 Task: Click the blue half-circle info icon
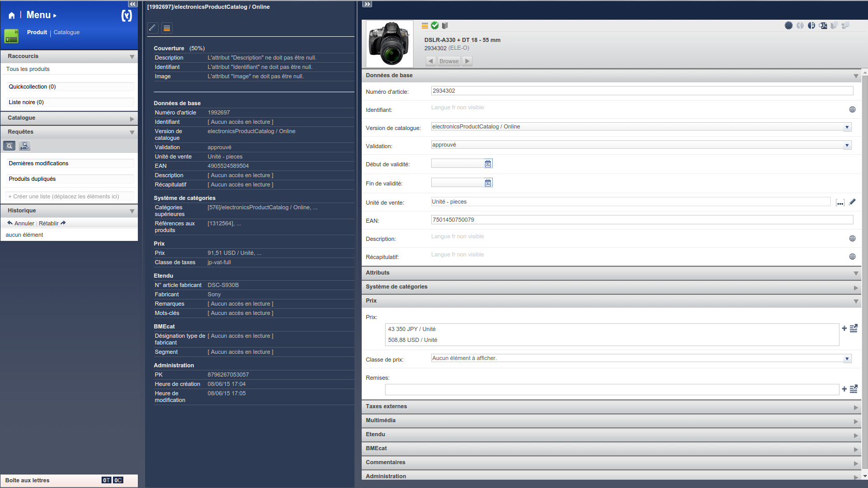pos(812,25)
